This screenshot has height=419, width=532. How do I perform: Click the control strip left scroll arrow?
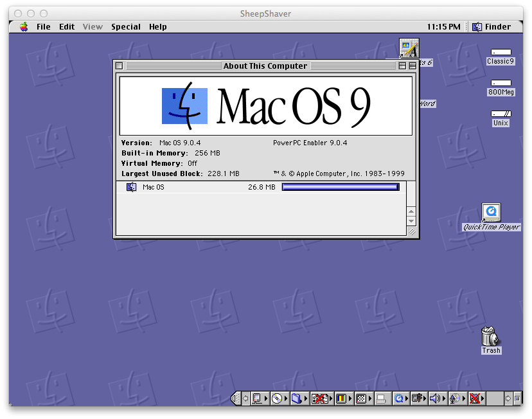point(245,398)
